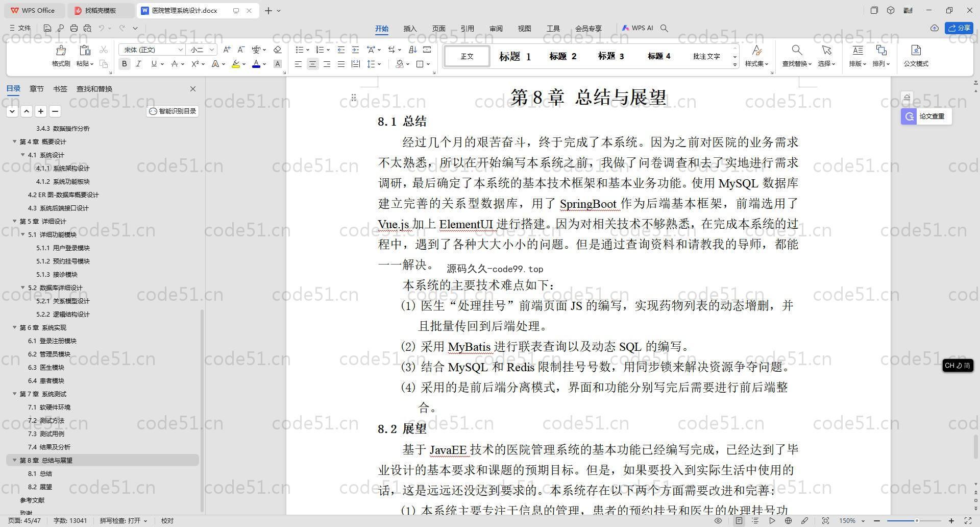
Task: Switch to outline view in status bar
Action: (755, 521)
